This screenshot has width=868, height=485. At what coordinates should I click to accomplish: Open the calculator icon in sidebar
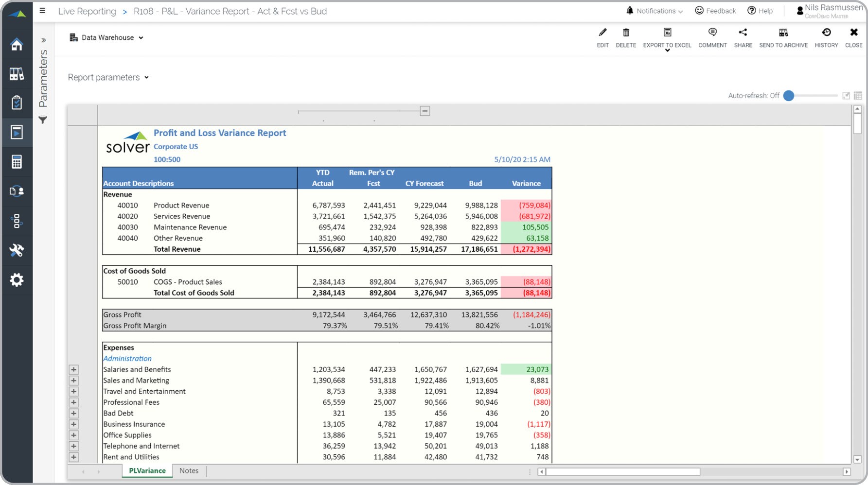17,162
